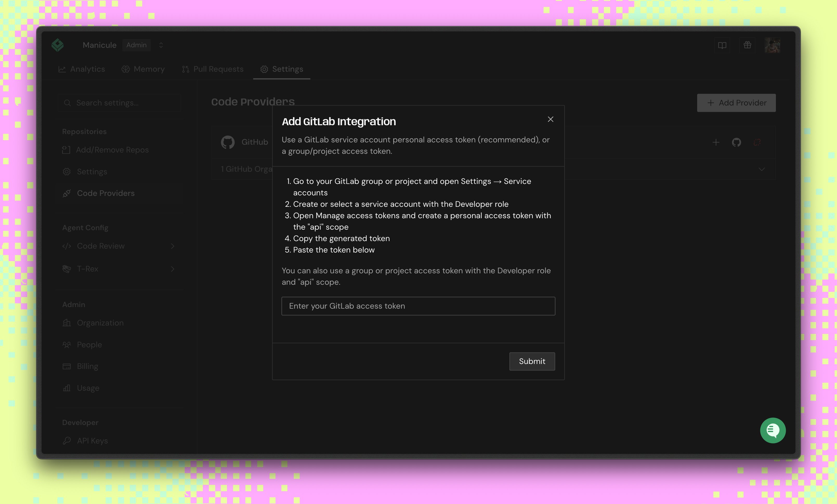The height and width of the screenshot is (504, 837).
Task: Click the gift icon in header
Action: click(747, 45)
